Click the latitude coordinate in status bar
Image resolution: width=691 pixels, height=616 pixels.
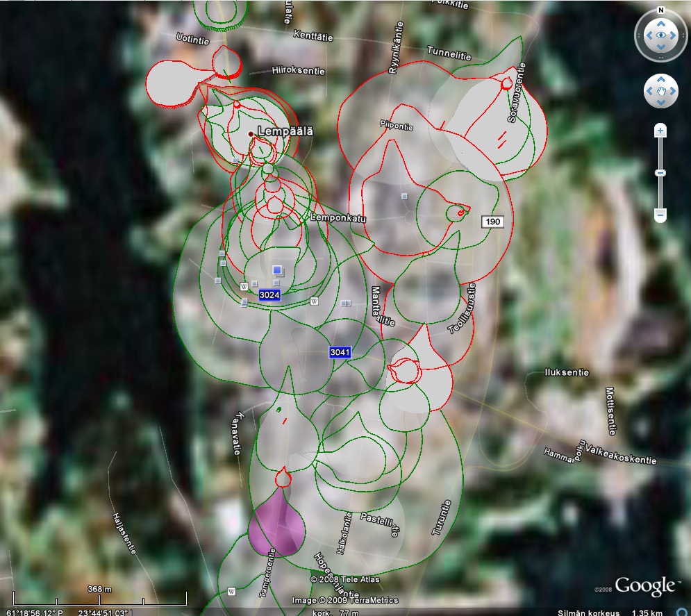click(x=35, y=613)
